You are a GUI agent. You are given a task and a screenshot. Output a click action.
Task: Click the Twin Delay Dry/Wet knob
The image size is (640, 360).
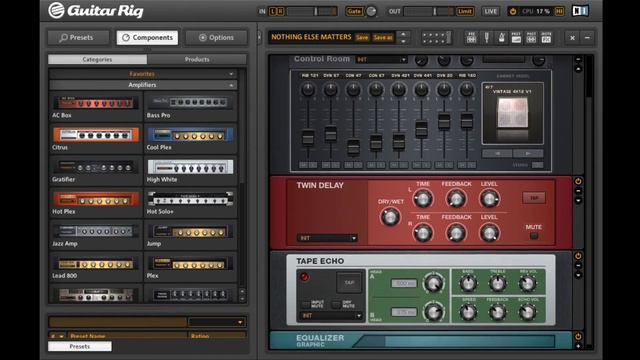(x=390, y=217)
